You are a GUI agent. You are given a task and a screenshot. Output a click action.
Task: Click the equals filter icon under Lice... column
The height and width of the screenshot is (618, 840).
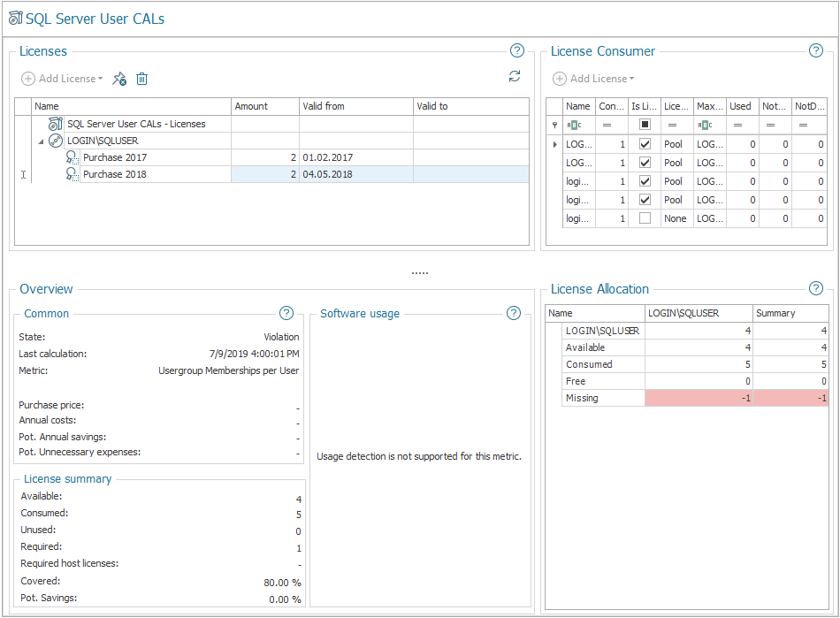point(672,126)
